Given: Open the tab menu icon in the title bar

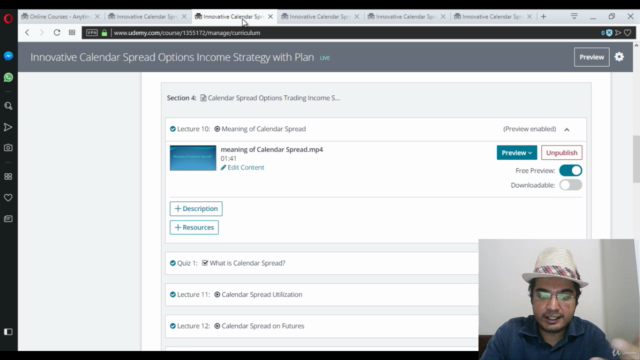Looking at the screenshot, I should (574, 16).
